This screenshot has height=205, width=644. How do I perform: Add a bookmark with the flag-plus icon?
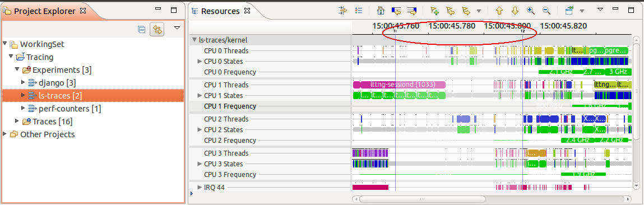(x=434, y=11)
